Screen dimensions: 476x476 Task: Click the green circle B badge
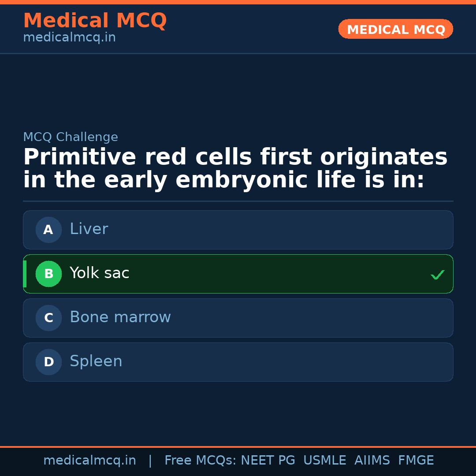click(x=48, y=274)
